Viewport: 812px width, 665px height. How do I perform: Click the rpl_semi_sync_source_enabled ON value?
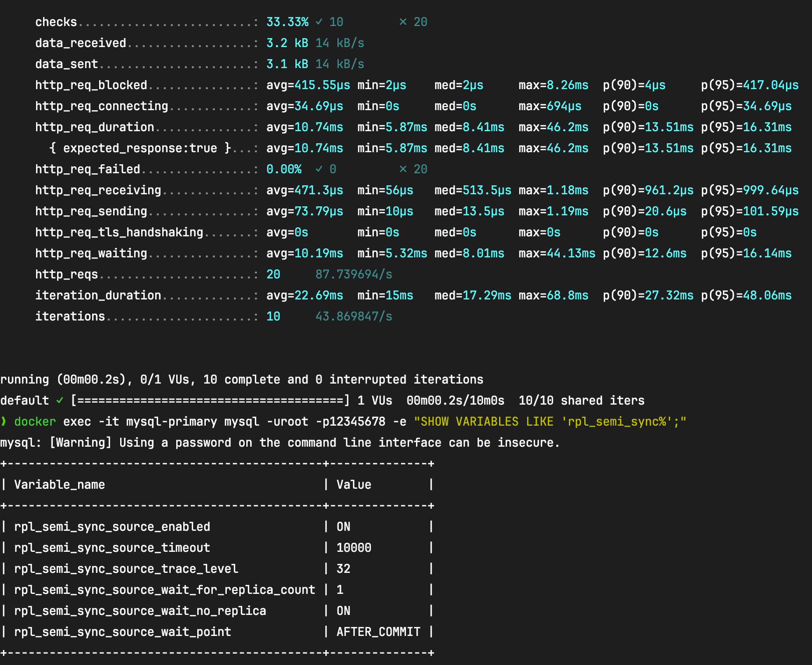click(x=343, y=526)
